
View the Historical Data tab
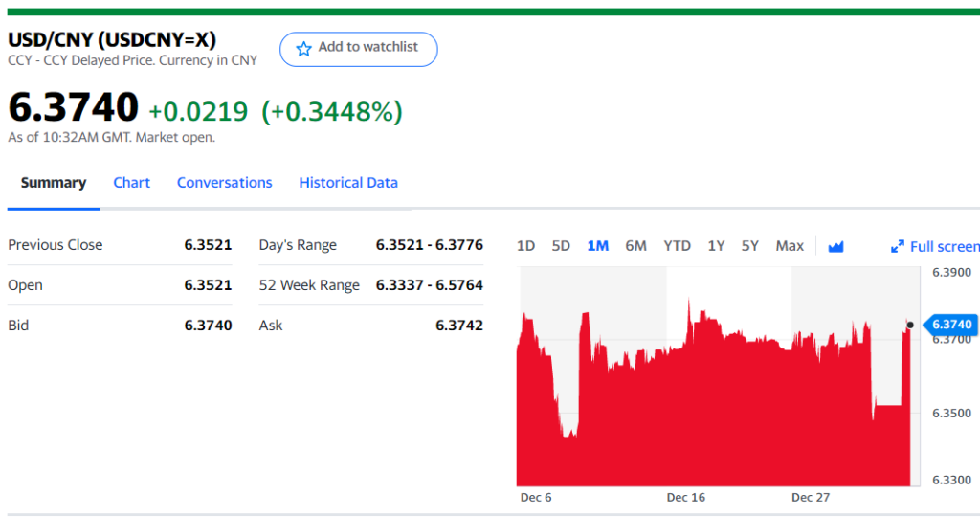(348, 183)
